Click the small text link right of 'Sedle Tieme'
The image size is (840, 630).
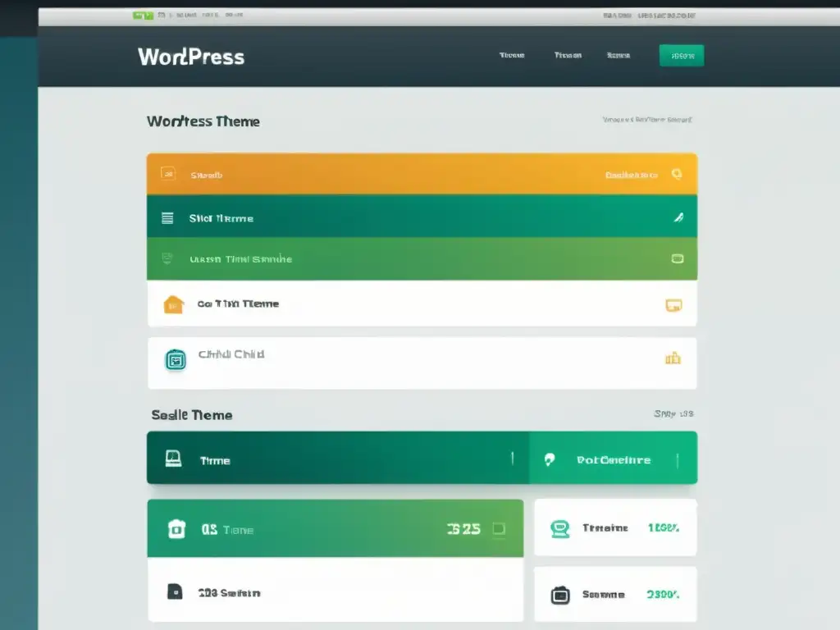(x=673, y=413)
